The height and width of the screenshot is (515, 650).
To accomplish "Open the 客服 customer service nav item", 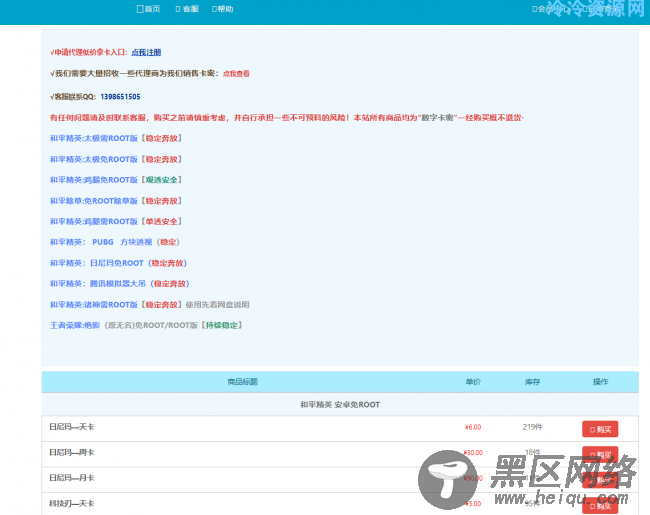I will click(187, 9).
